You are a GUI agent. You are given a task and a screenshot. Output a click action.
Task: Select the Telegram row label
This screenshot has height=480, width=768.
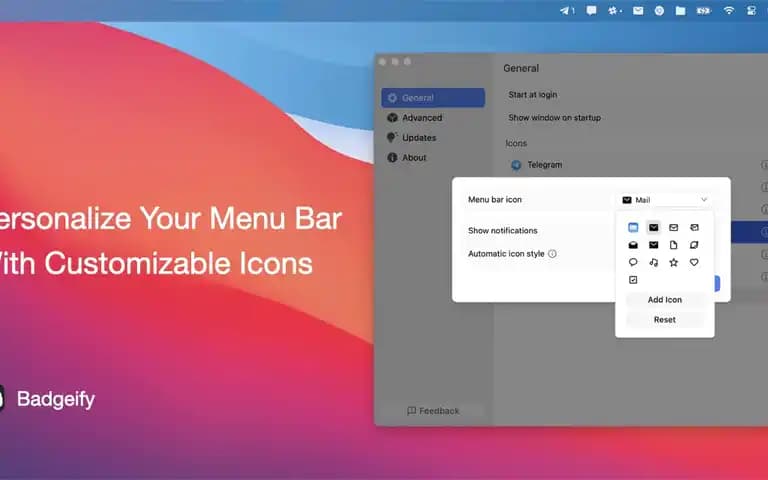pos(545,165)
